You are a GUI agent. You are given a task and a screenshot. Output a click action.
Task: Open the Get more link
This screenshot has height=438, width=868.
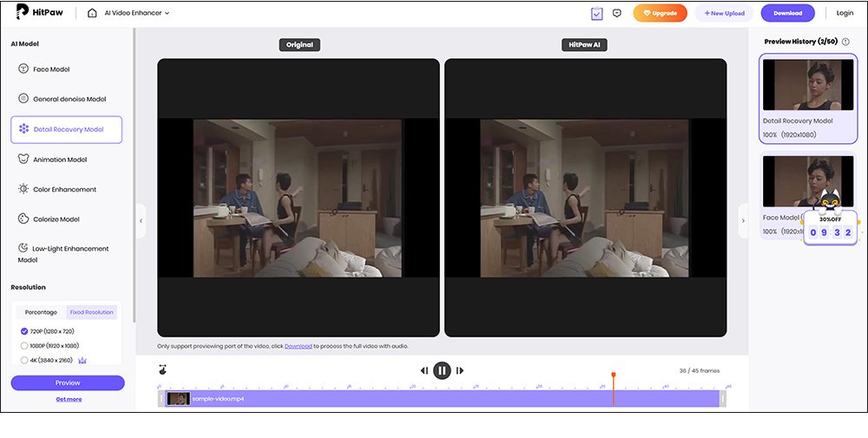pyautogui.click(x=69, y=399)
